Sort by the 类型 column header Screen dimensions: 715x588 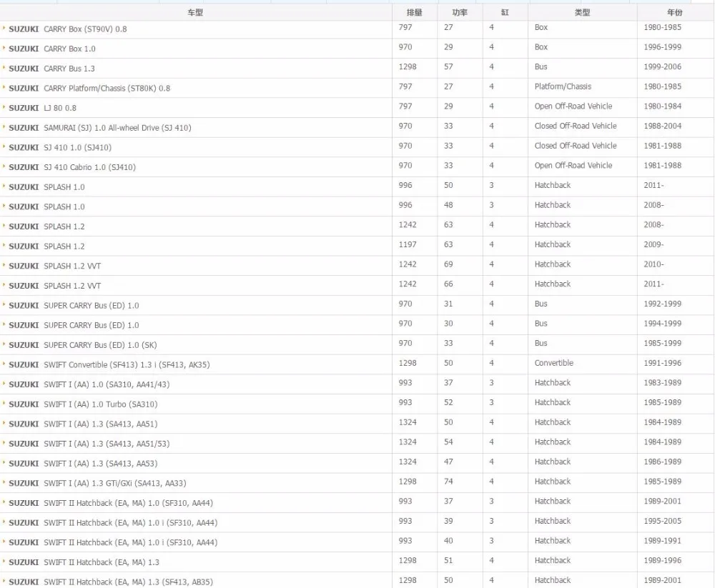tap(582, 12)
